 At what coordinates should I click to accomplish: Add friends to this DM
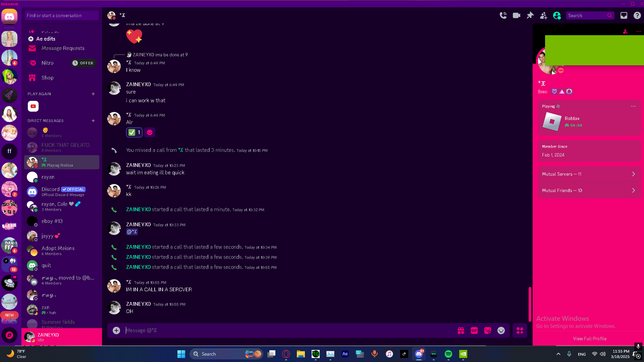543,15
